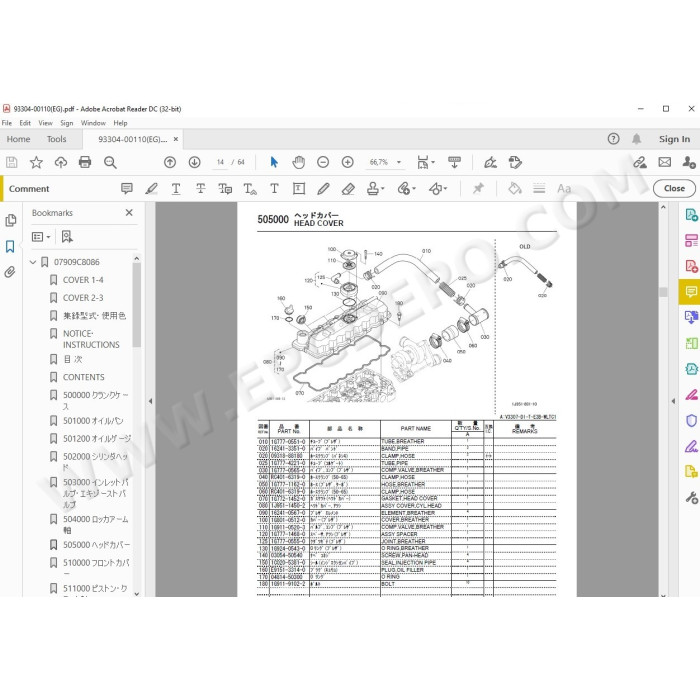Print the document with printer icon
This screenshot has height=700, width=700.
click(85, 162)
